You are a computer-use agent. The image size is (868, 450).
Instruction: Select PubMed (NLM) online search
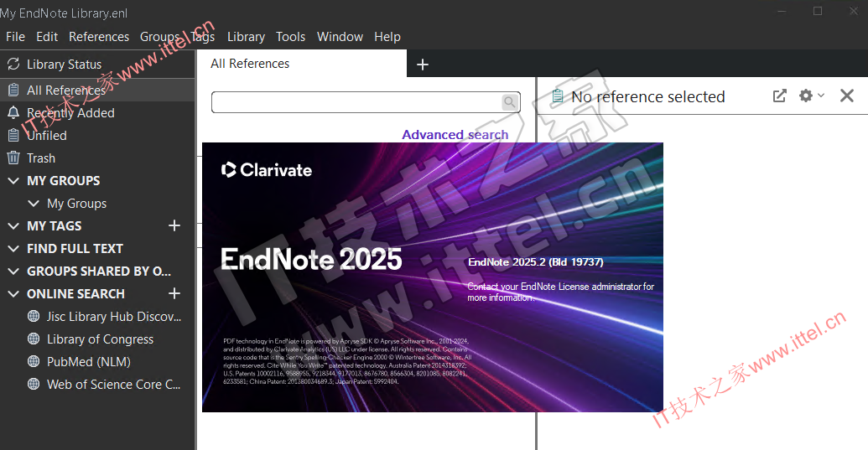pyautogui.click(x=88, y=361)
